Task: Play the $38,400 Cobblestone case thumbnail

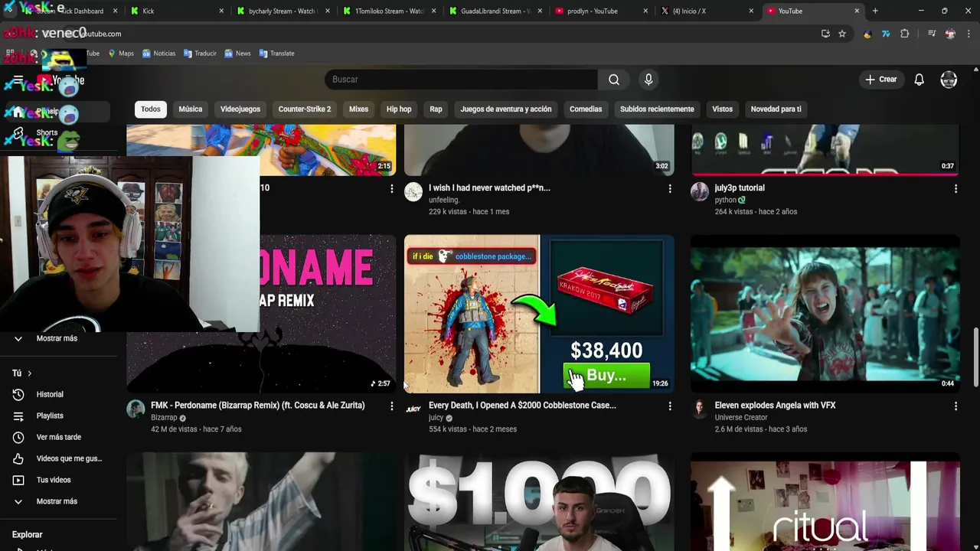Action: point(539,314)
